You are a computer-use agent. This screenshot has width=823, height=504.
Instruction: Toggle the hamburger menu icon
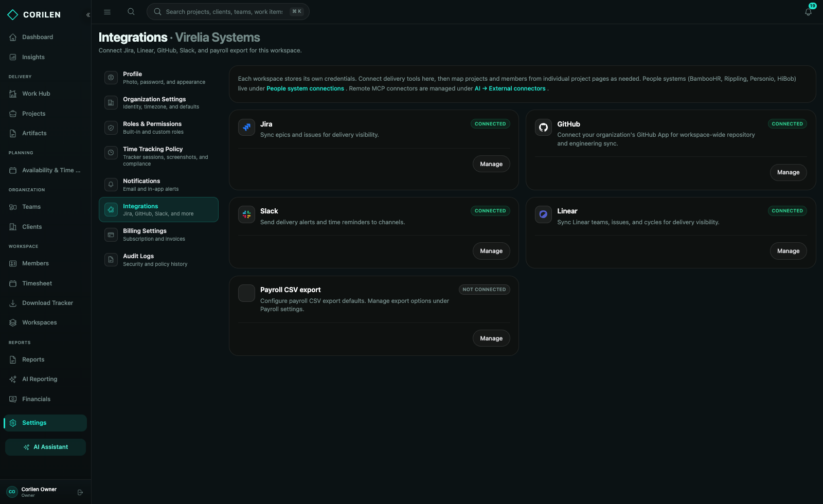(x=107, y=12)
